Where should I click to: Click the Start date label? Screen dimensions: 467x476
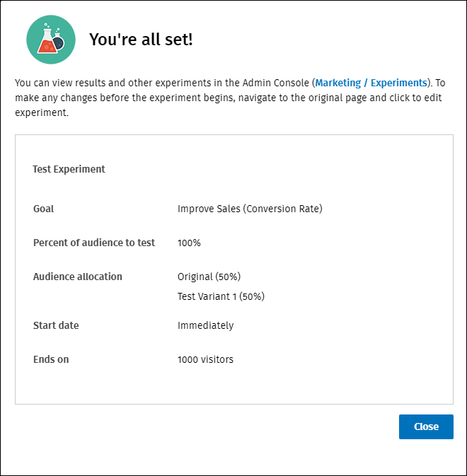click(x=56, y=325)
